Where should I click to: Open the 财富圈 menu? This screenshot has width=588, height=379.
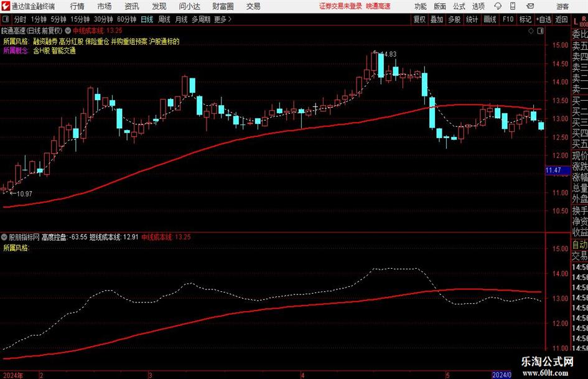point(223,6)
